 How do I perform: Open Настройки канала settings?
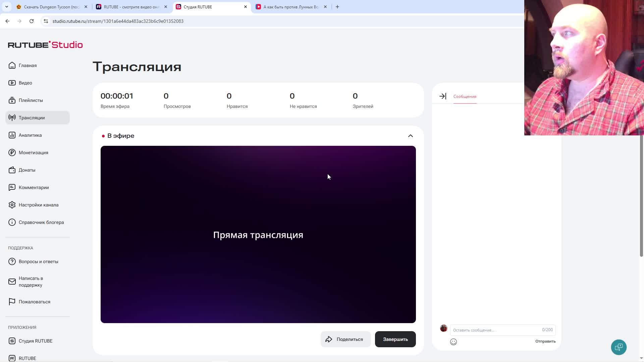pyautogui.click(x=39, y=205)
